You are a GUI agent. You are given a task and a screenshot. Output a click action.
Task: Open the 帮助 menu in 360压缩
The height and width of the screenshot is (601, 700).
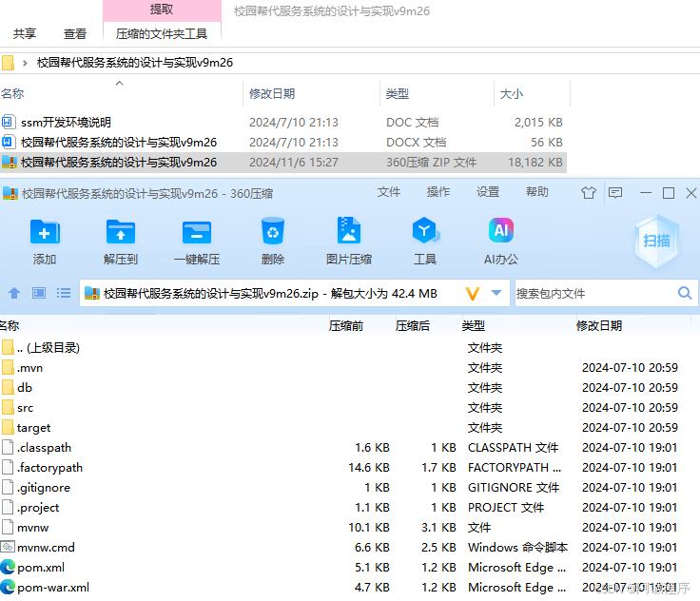537,192
